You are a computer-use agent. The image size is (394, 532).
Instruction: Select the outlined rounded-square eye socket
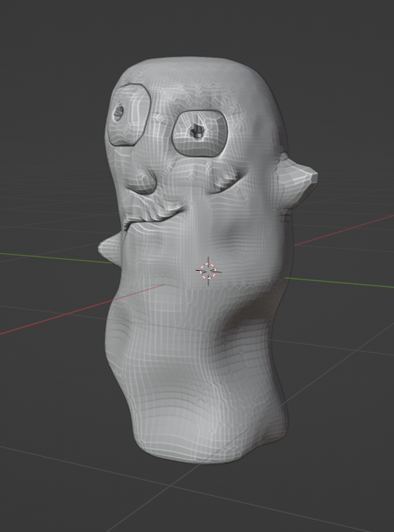(200, 133)
